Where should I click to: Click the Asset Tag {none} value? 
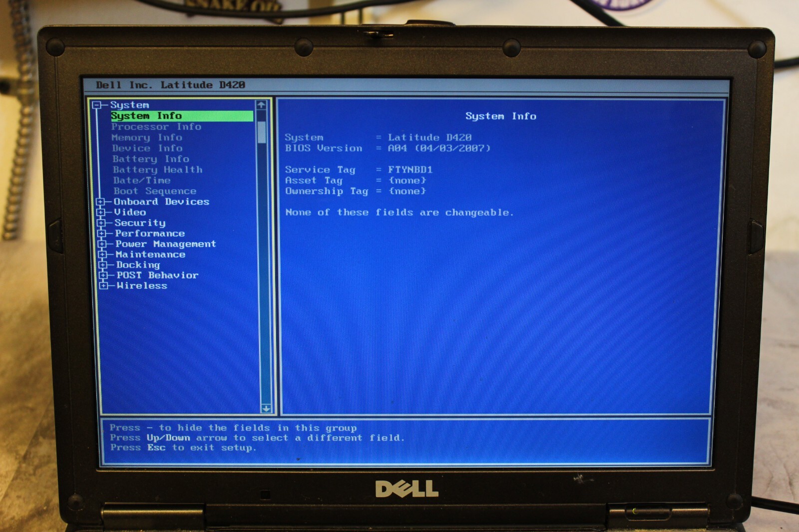(x=407, y=181)
